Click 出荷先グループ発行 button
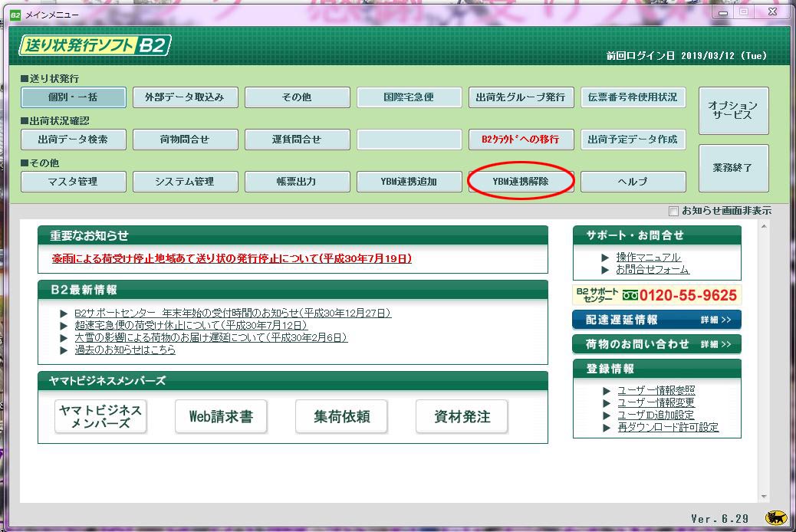Viewport: 796px width, 532px height. [521, 97]
